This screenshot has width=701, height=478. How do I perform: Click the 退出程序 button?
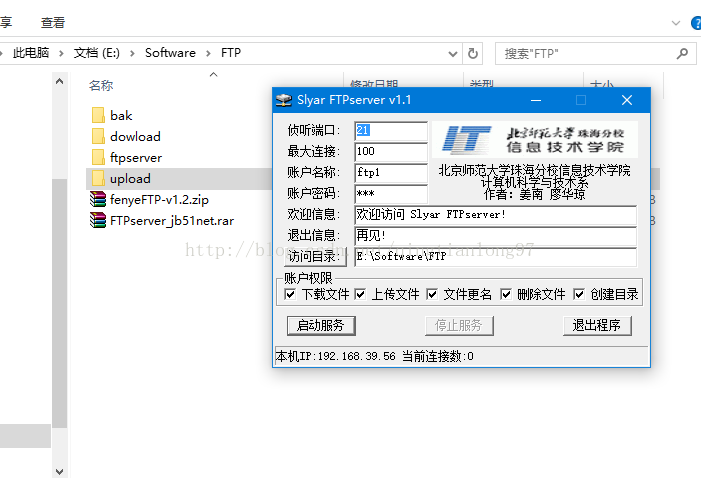click(x=597, y=326)
